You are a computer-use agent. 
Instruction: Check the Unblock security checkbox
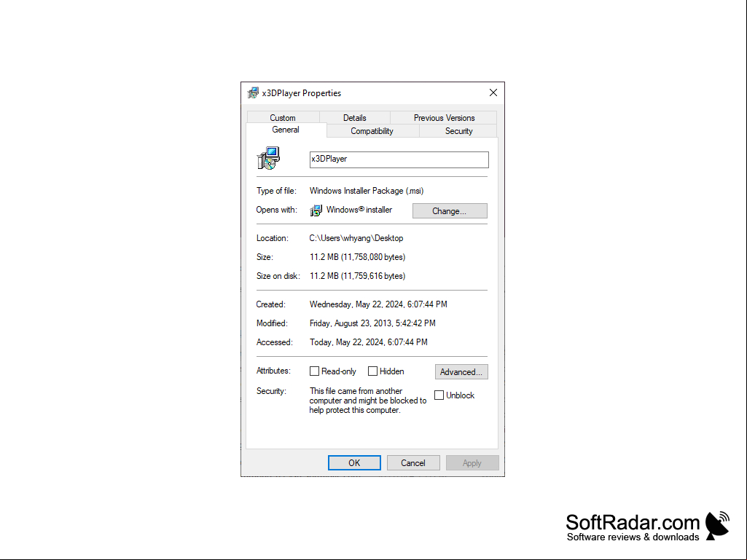click(439, 395)
